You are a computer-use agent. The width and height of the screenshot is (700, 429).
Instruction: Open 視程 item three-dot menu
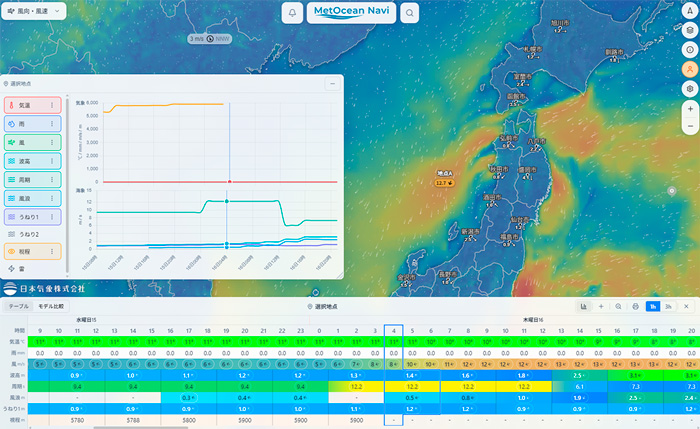coord(52,251)
